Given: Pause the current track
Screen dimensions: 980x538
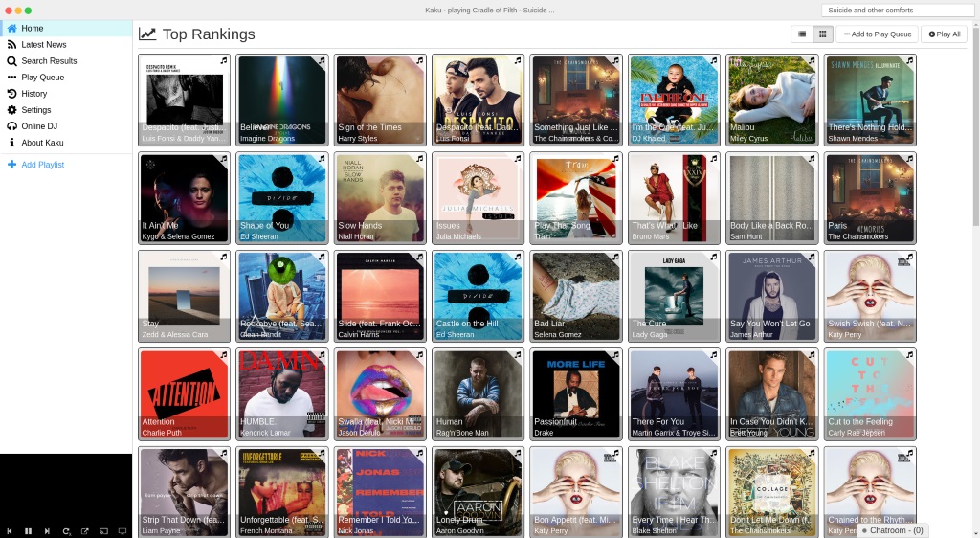Looking at the screenshot, I should click(x=28, y=531).
